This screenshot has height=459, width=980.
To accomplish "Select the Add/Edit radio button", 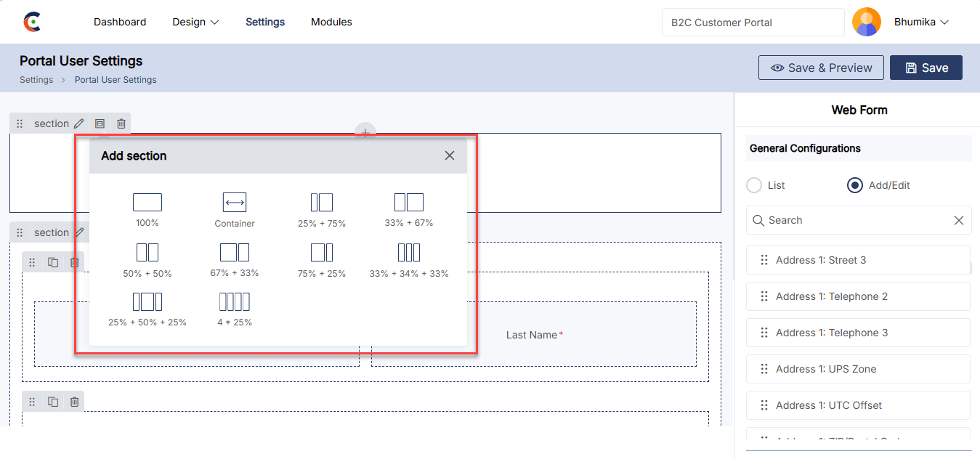I will 855,185.
